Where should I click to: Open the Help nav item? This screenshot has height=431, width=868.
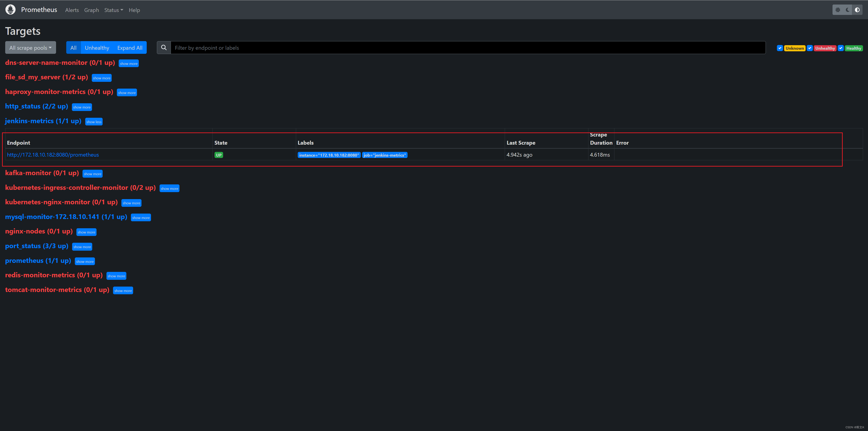134,10
